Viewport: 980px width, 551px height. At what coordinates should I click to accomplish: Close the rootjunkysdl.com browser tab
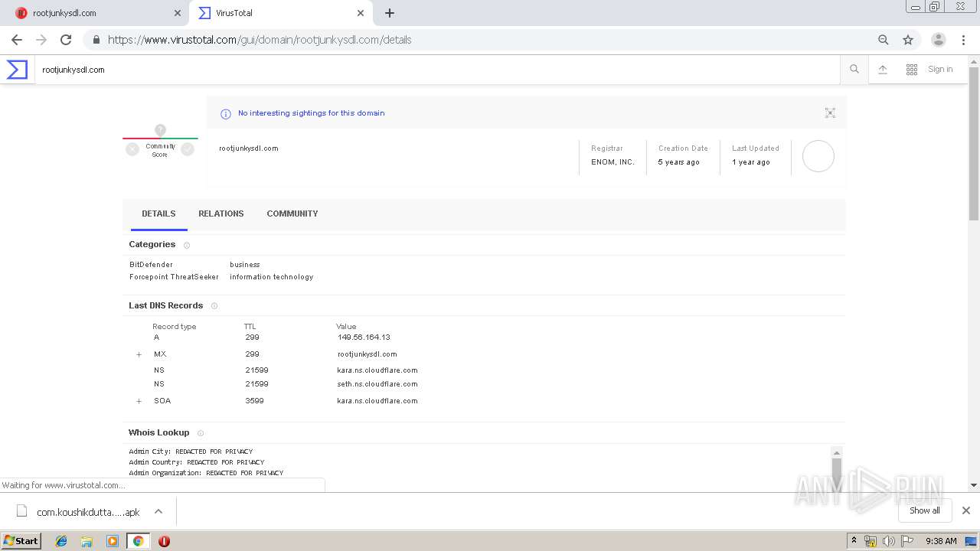click(x=178, y=13)
